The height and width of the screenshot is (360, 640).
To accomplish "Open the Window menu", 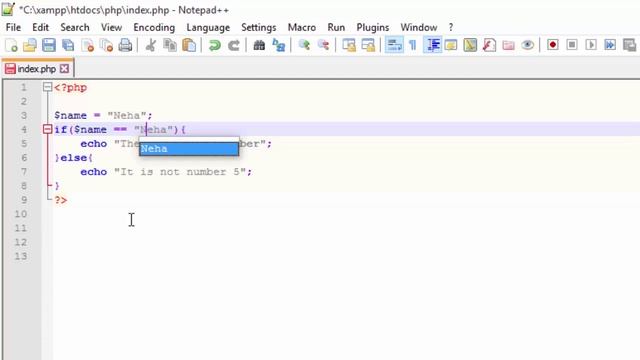I will point(419,27).
